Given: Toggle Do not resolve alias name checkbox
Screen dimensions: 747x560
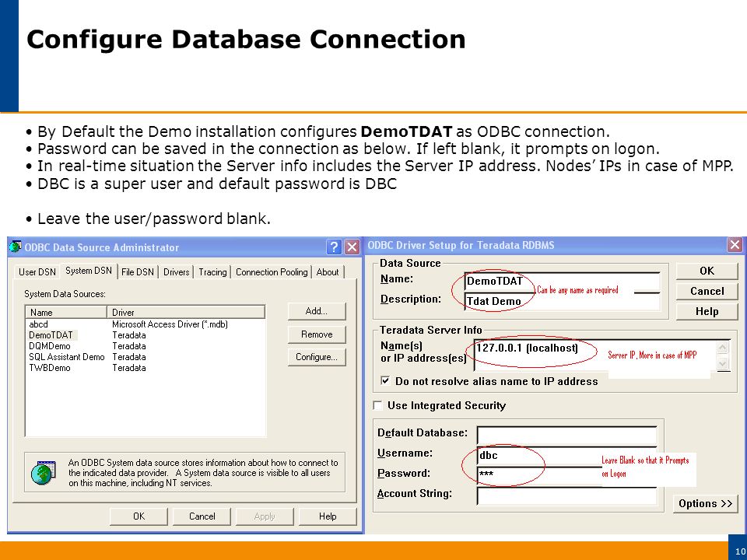Looking at the screenshot, I should click(x=385, y=380).
